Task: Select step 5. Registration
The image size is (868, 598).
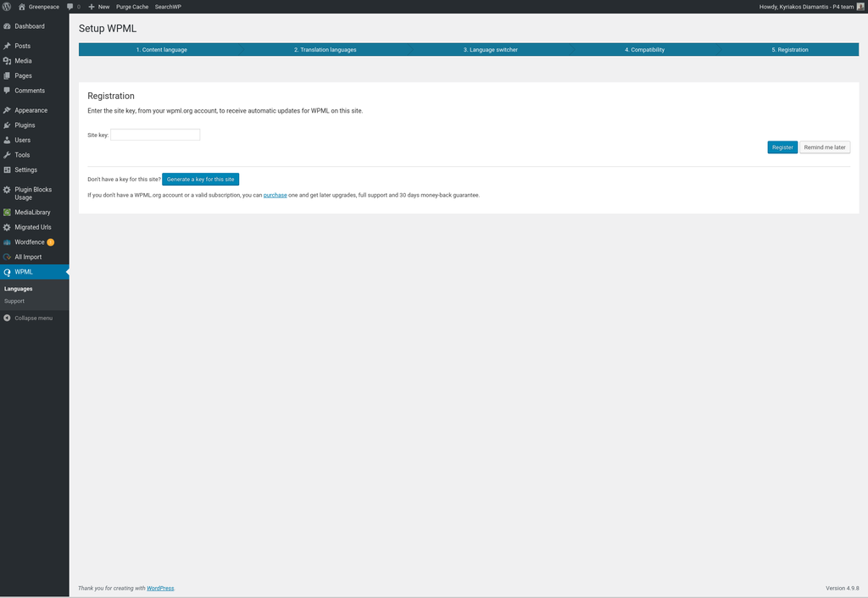Action: pos(790,50)
